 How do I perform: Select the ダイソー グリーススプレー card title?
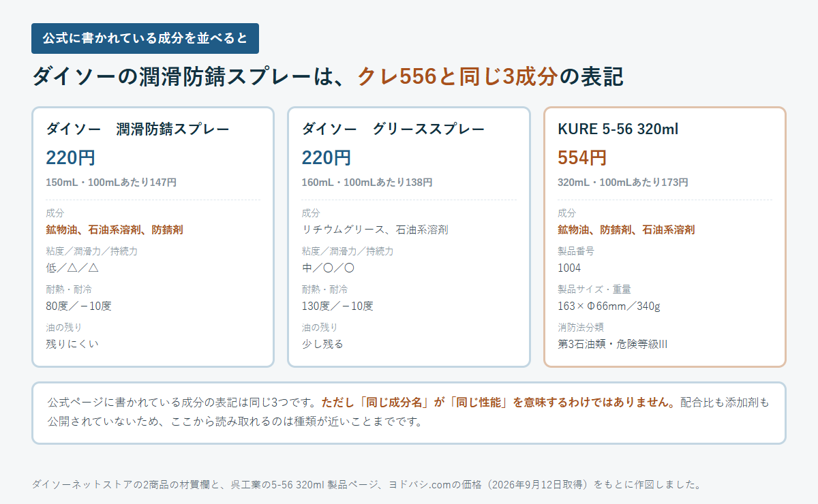coord(393,129)
